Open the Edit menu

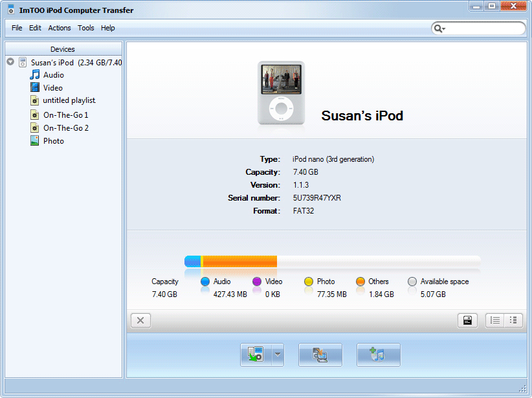(x=35, y=28)
